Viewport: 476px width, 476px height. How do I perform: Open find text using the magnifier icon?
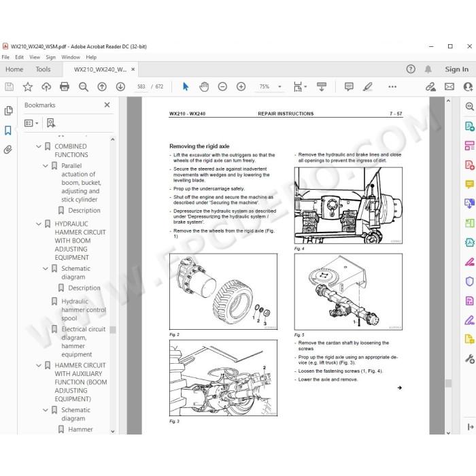click(83, 87)
